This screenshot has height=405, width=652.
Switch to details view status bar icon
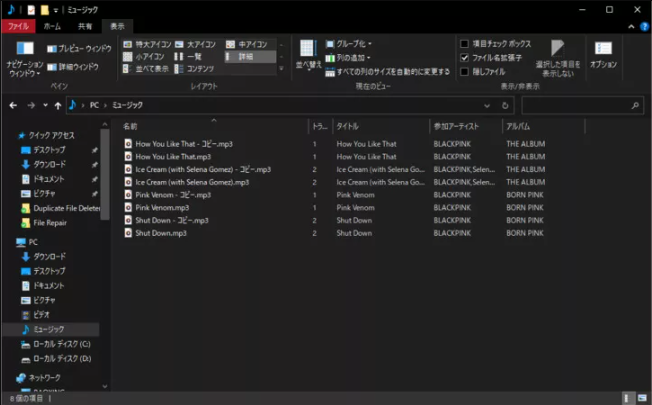(626, 398)
